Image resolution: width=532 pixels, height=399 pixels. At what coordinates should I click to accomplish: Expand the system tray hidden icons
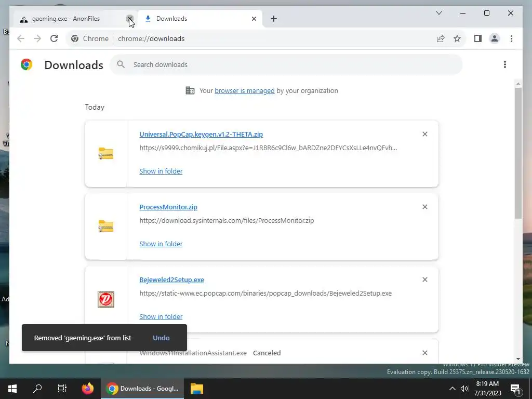click(x=453, y=389)
